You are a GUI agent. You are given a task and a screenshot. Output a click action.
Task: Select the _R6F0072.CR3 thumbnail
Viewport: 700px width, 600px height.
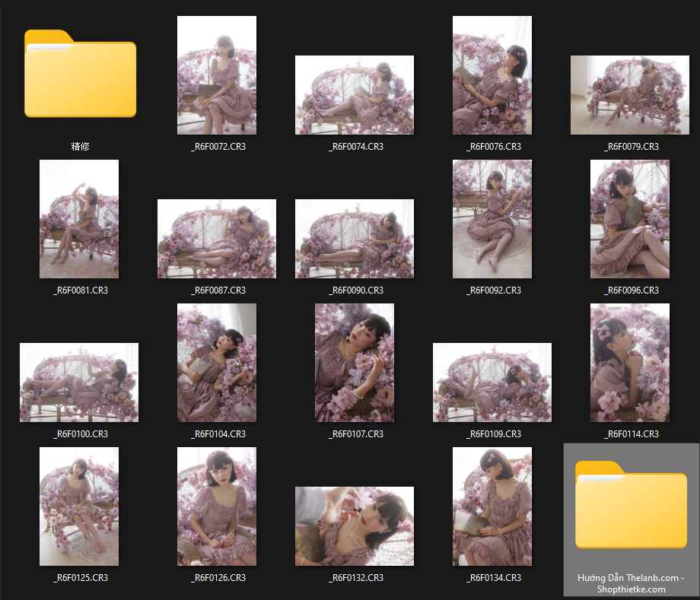(217, 75)
